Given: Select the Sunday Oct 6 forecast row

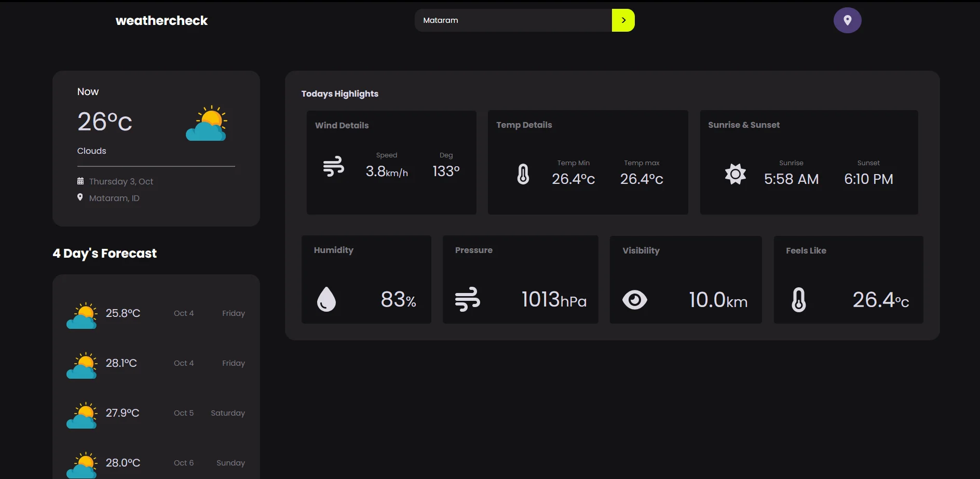Looking at the screenshot, I should pos(156,462).
